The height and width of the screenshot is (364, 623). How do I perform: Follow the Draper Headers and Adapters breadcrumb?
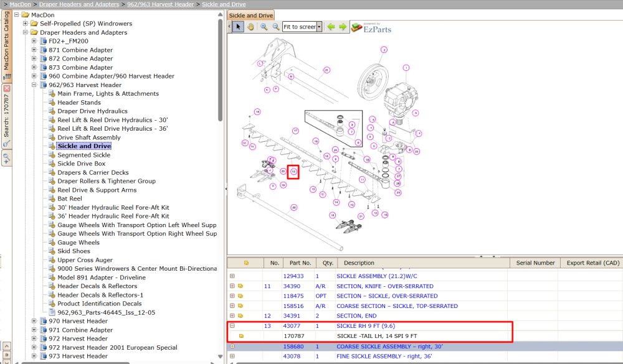[79, 4]
